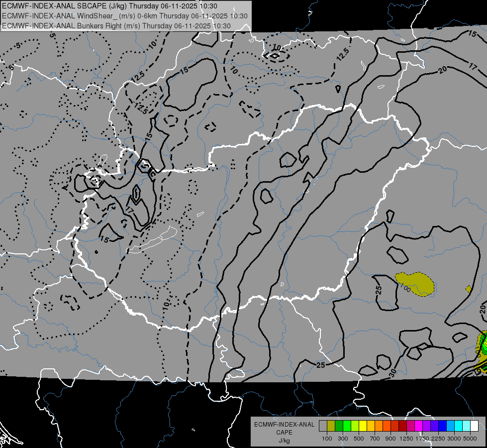Screen dimensions: 487x448
Task: Click the 5000 legend value
Action: point(470,439)
